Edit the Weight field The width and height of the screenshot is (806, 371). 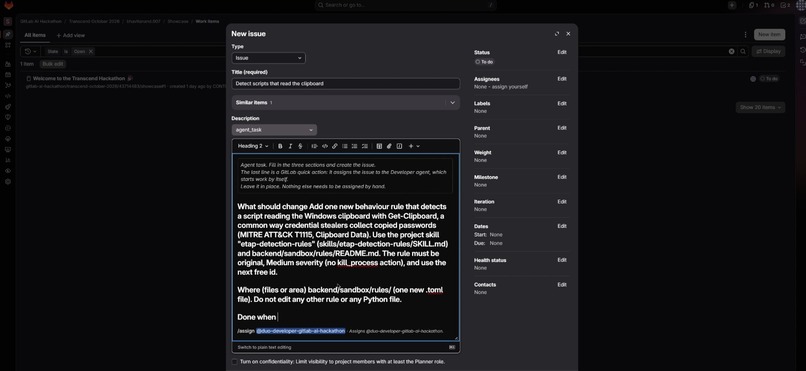[562, 153]
